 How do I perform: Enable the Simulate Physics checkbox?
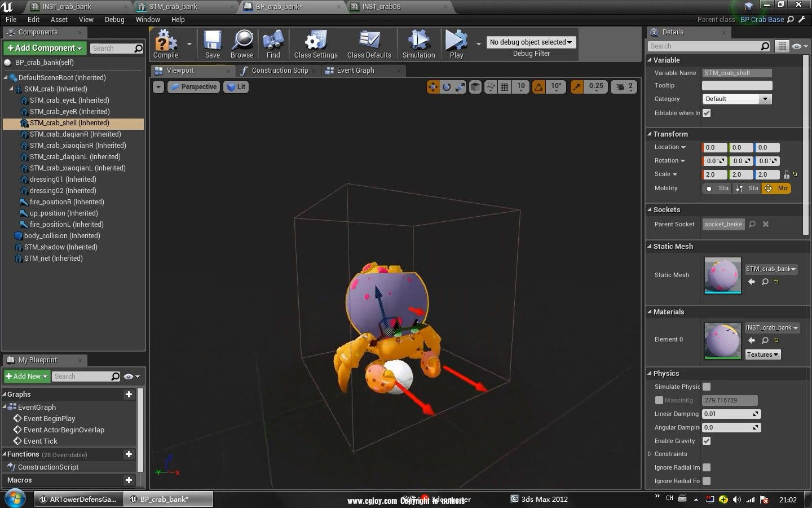707,387
